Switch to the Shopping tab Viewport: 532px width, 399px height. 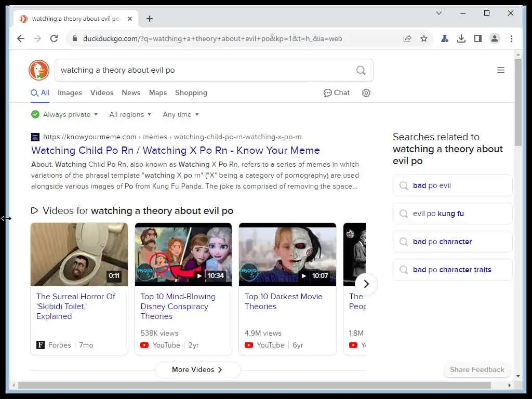pyautogui.click(x=191, y=93)
